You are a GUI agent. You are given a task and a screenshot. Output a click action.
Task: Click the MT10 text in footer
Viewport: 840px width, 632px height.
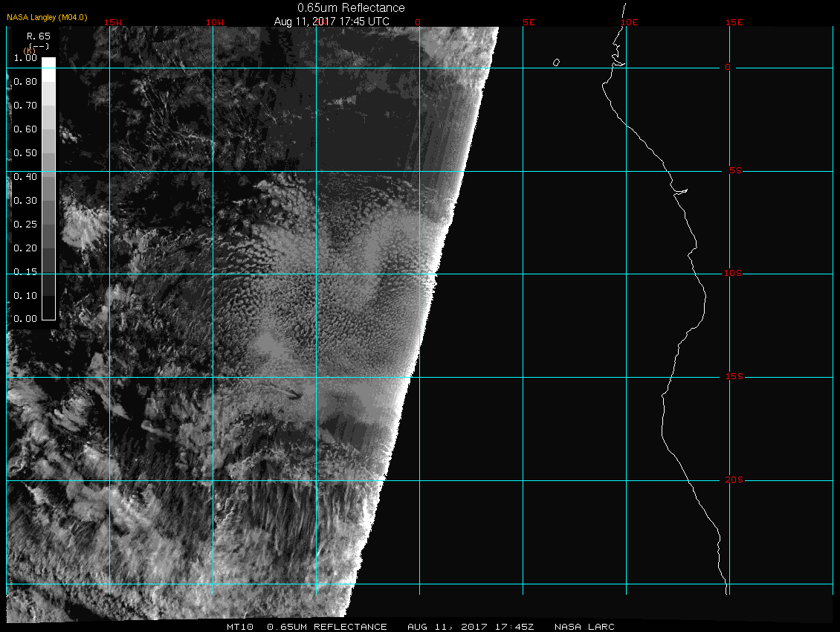pos(240,627)
